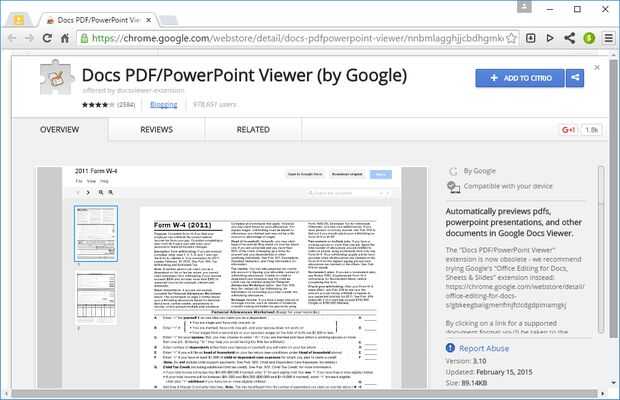Click 'Updated: February 15, 2015' text

(489, 372)
